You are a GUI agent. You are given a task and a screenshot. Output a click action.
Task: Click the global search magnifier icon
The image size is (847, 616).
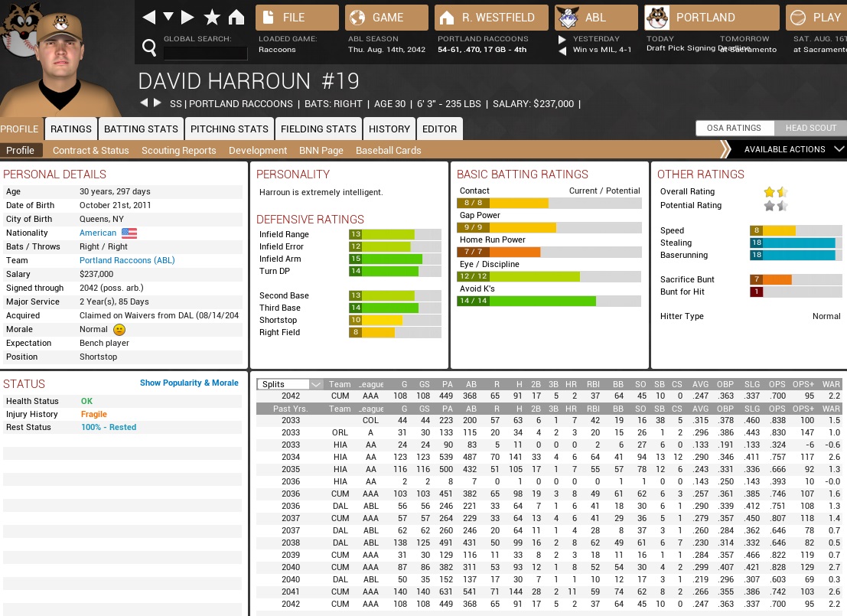tap(150, 48)
